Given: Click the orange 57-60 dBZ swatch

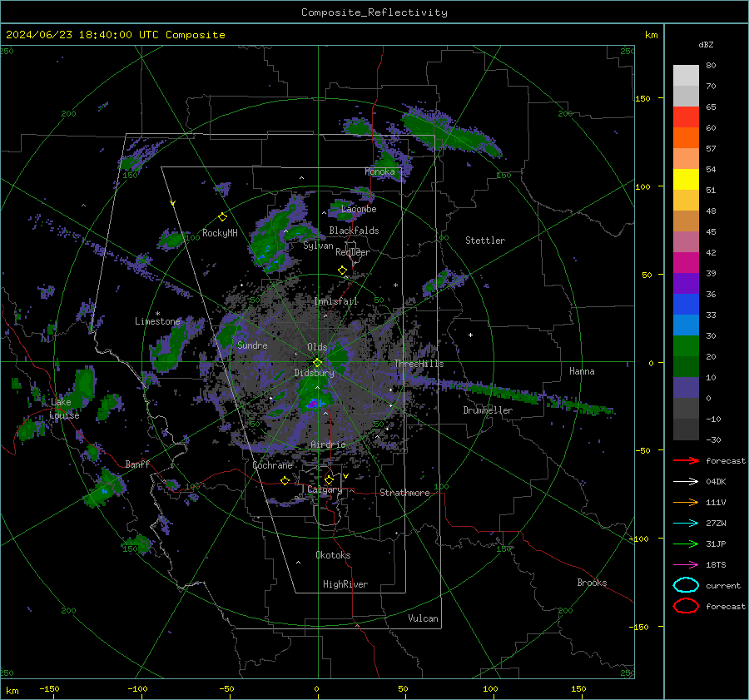Looking at the screenshot, I should coord(686,138).
